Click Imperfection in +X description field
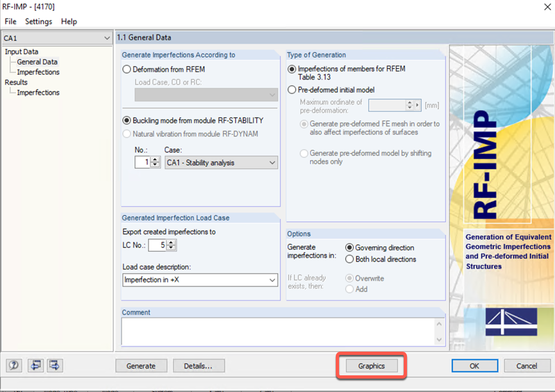The height and width of the screenshot is (392, 555). [x=195, y=280]
